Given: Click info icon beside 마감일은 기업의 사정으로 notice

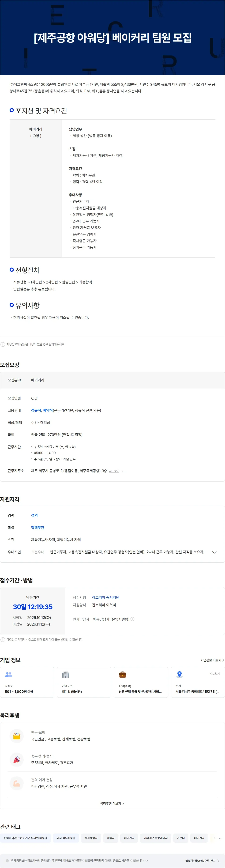Looking at the screenshot, I should pos(3,640).
